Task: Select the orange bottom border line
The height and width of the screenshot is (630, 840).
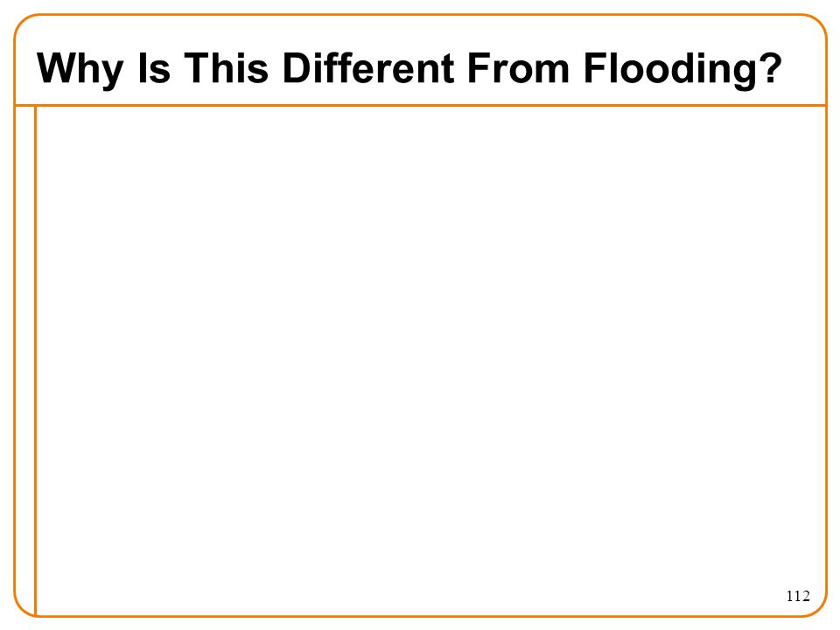Action: pyautogui.click(x=421, y=616)
